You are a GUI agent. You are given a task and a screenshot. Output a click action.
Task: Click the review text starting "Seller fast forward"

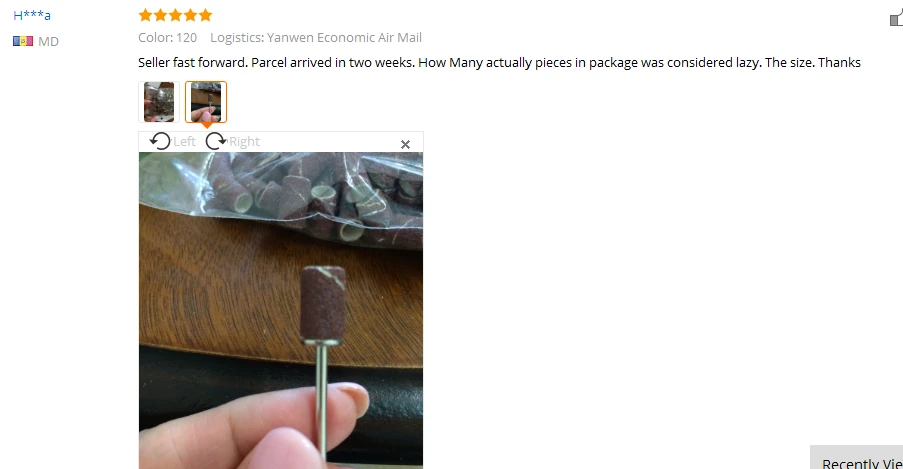coord(499,62)
